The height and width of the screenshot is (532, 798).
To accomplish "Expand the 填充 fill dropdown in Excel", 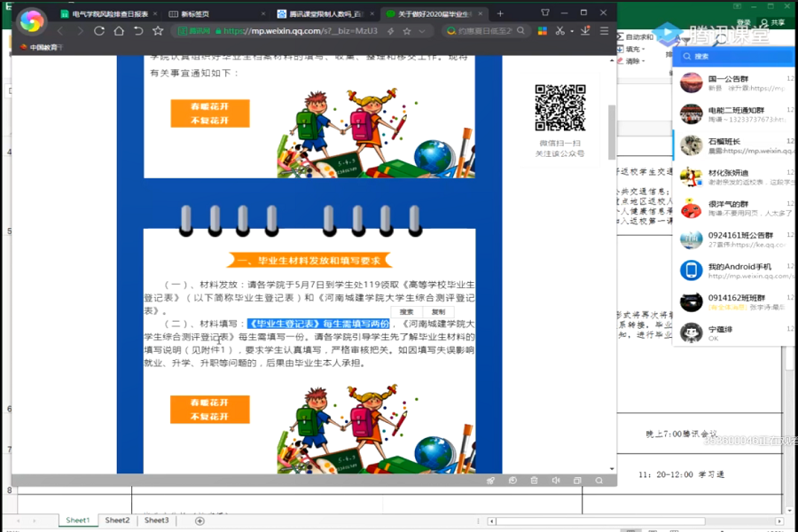I will click(x=643, y=50).
